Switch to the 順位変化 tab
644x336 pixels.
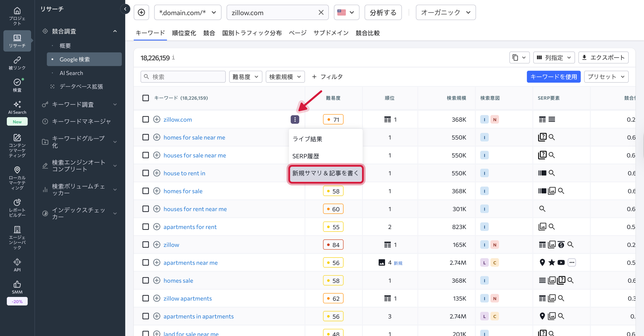coord(184,33)
